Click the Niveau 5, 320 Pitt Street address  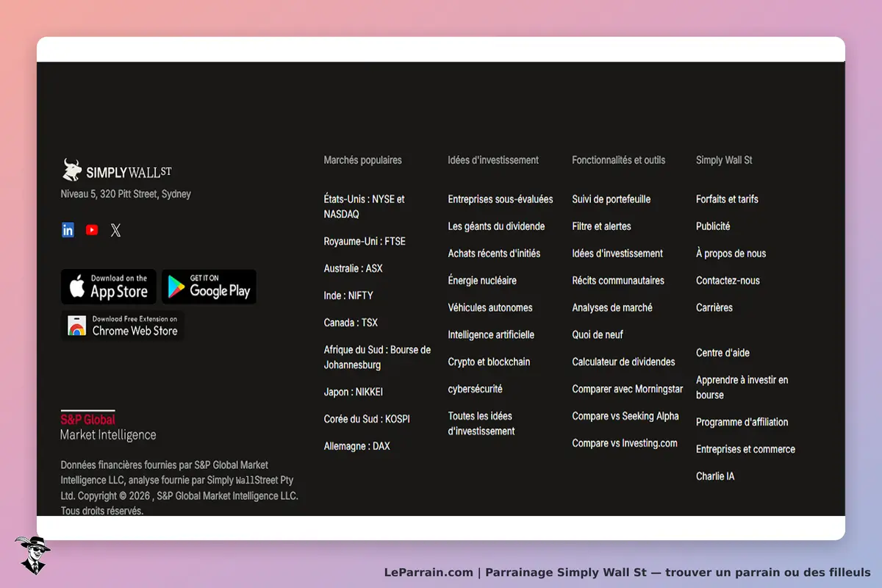[x=126, y=195]
